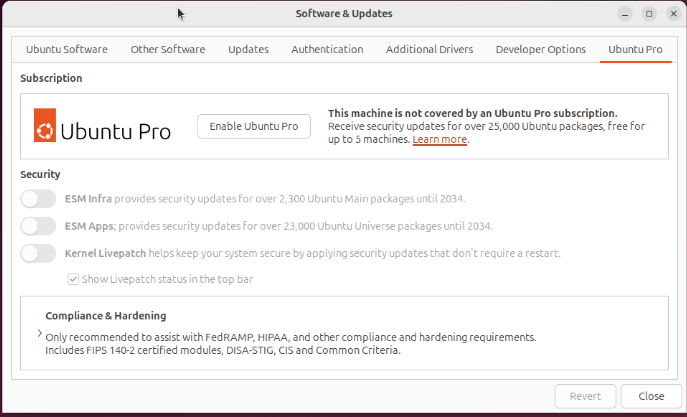This screenshot has width=687, height=417.
Task: Click the Close button at bottom
Action: (x=651, y=396)
